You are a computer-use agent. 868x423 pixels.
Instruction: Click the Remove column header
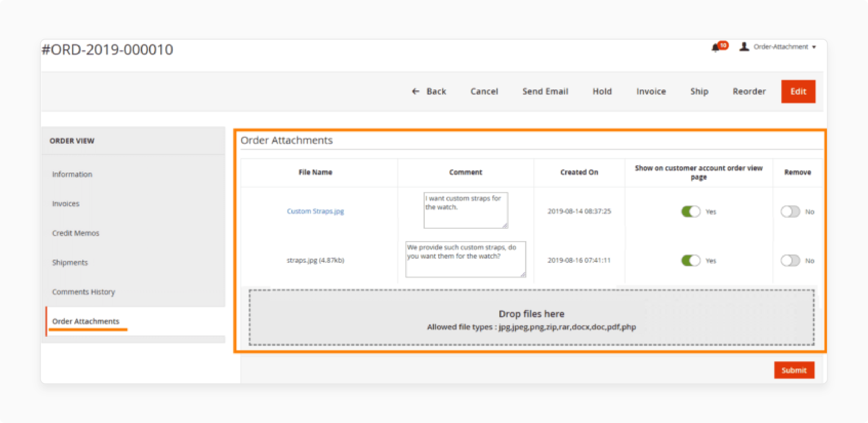(797, 172)
